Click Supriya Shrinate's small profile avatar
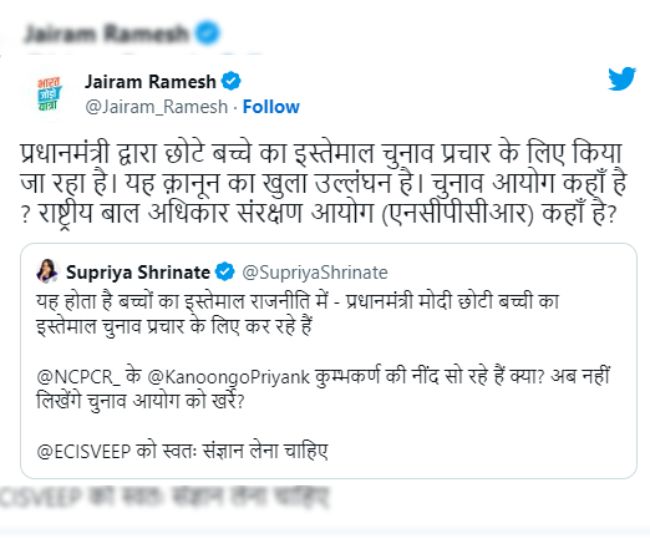The width and height of the screenshot is (650, 540). click(46, 271)
